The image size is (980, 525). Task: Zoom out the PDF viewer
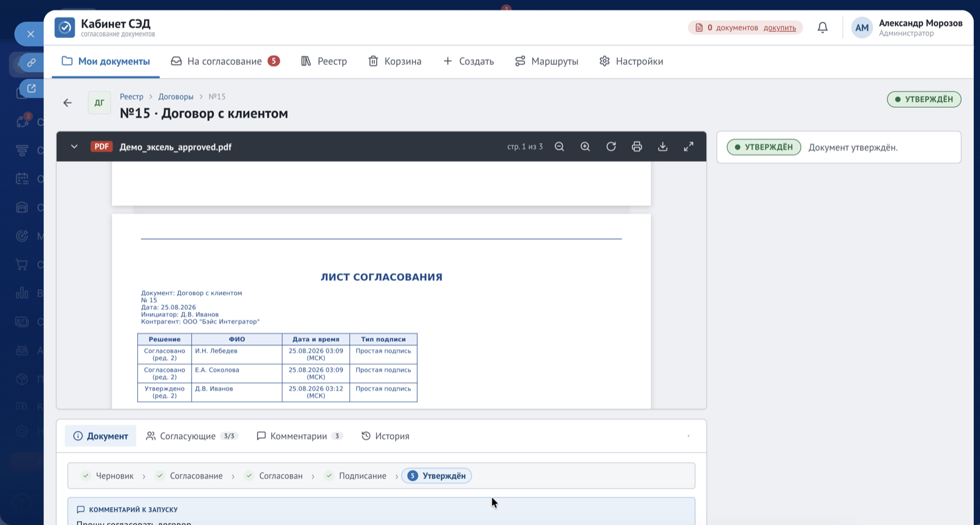coord(559,147)
